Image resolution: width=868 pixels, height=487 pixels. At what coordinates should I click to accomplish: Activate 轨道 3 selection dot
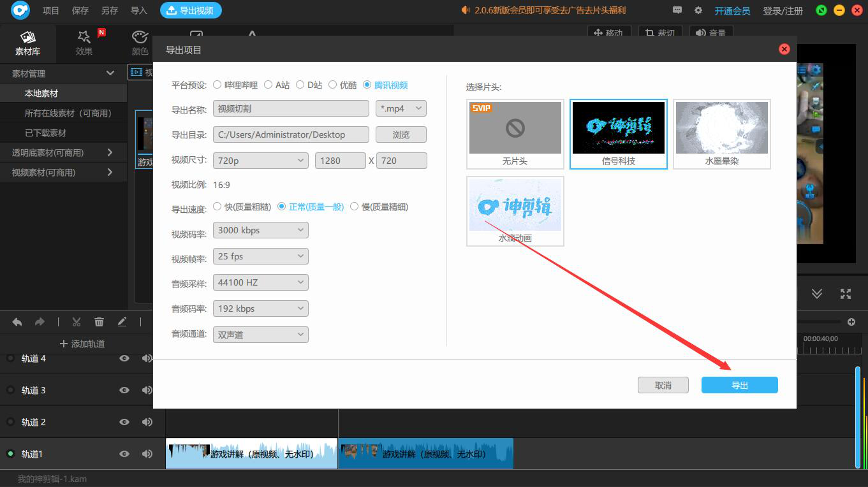10,390
